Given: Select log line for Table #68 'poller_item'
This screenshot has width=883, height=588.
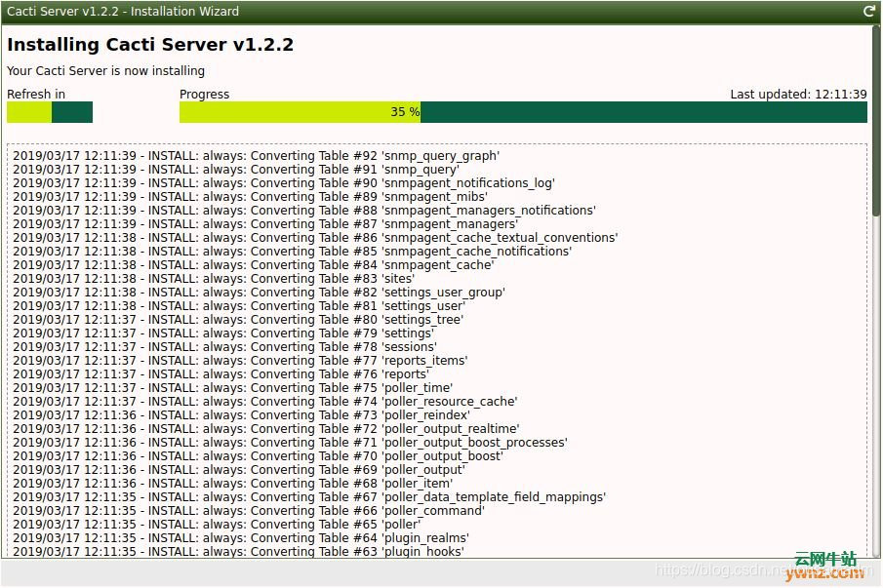Looking at the screenshot, I should pos(232,483).
